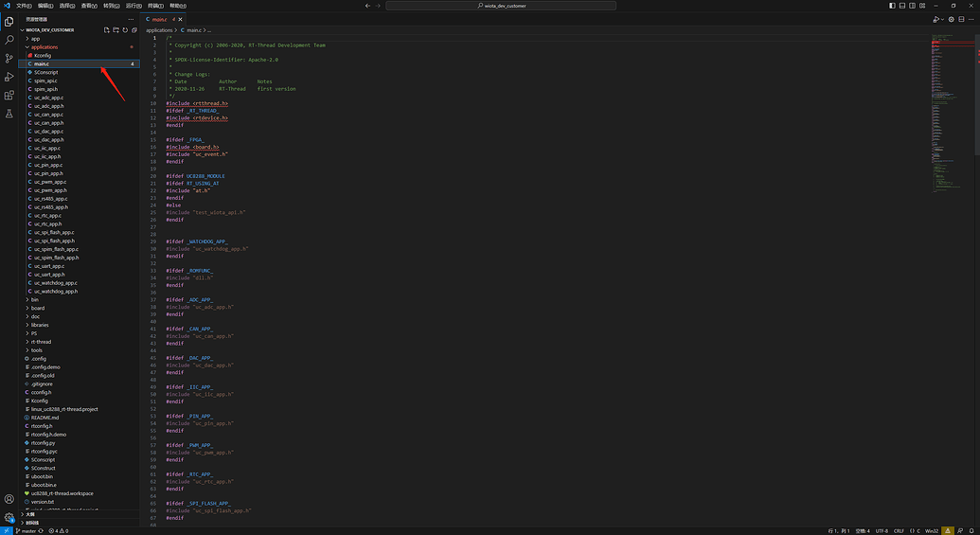Open the 终端 (Terminal) menu
This screenshot has width=980, height=535.
click(154, 6)
